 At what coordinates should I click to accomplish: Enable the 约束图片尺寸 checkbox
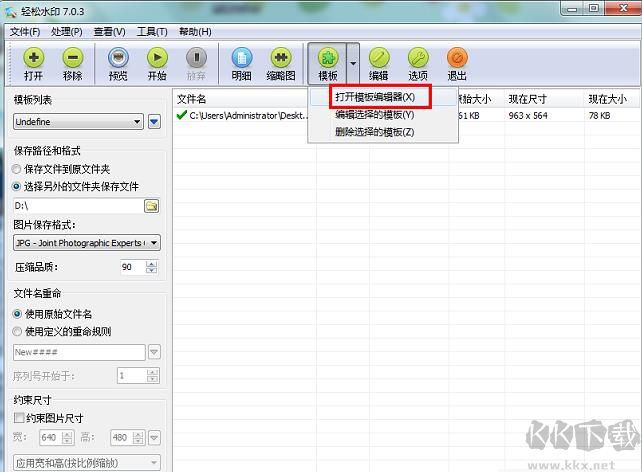coord(17,418)
